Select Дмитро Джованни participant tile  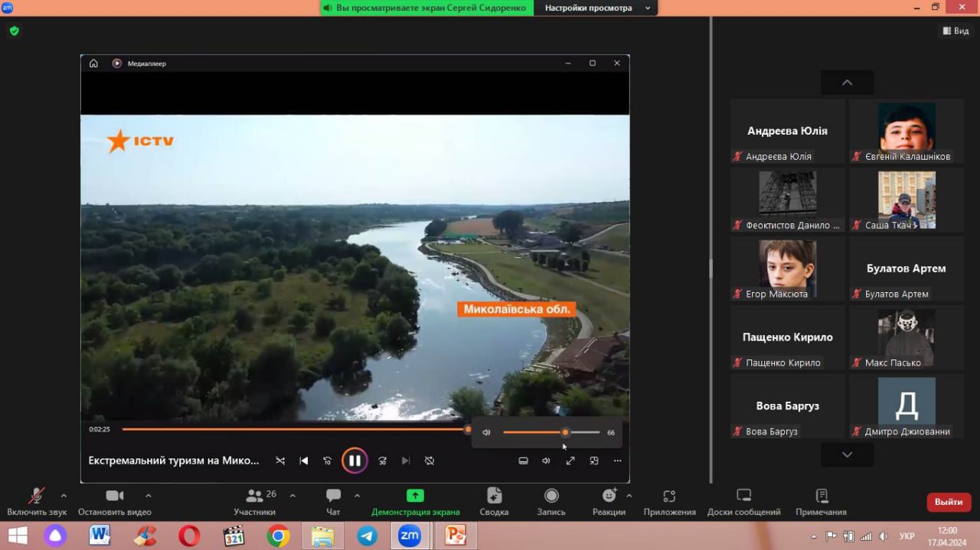[x=906, y=406]
